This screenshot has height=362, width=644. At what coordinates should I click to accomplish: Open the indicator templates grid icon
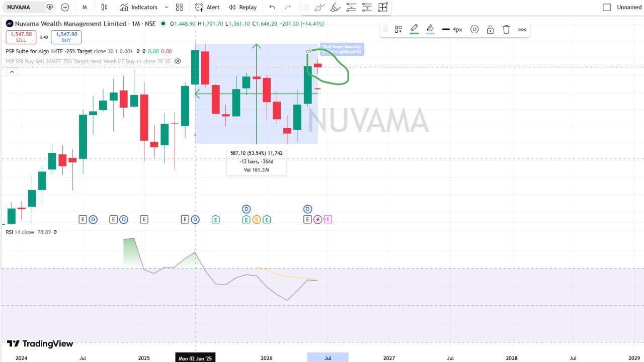click(180, 7)
